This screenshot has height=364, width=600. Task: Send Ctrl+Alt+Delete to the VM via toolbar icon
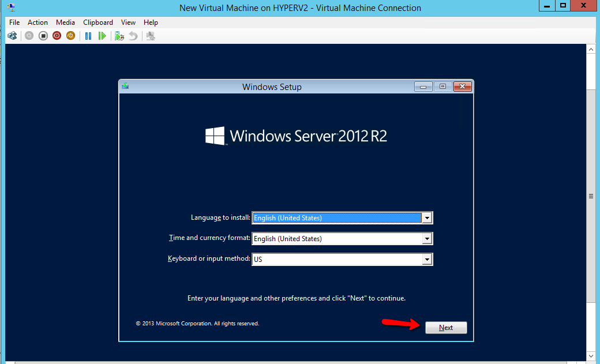(x=12, y=36)
